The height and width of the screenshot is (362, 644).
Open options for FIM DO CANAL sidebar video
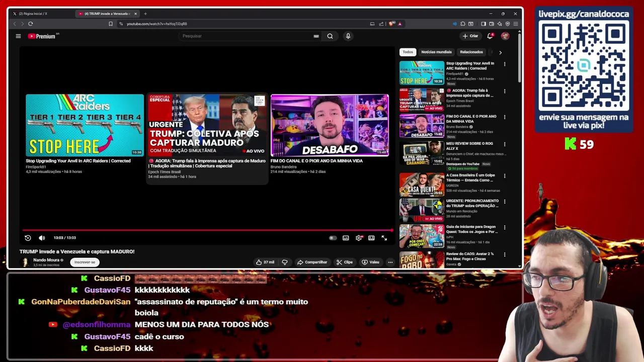(505, 117)
